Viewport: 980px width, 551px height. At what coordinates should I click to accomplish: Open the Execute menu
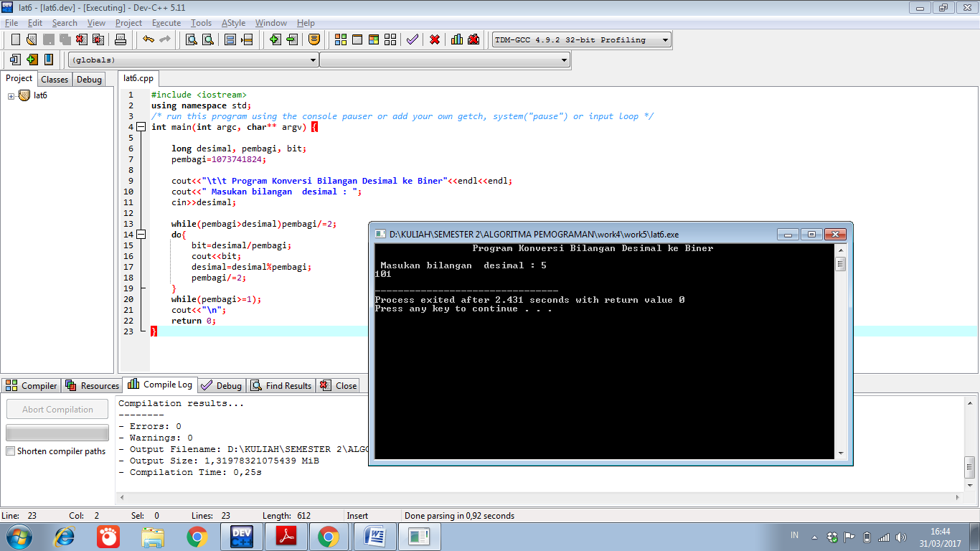click(166, 23)
